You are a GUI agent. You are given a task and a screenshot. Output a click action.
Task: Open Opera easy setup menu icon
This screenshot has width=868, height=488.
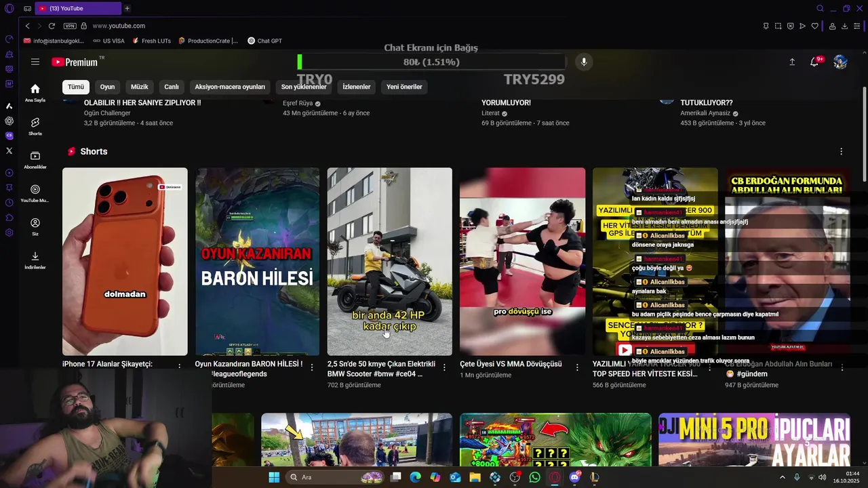tap(857, 26)
